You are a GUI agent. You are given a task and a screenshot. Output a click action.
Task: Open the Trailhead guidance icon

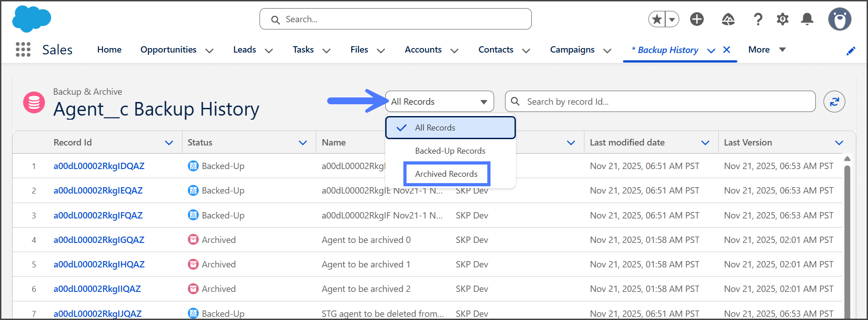point(728,19)
